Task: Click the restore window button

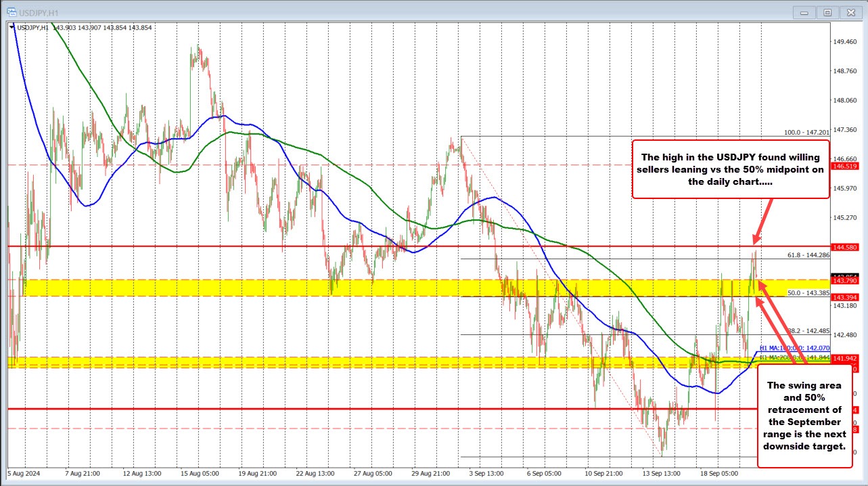Action: point(827,12)
